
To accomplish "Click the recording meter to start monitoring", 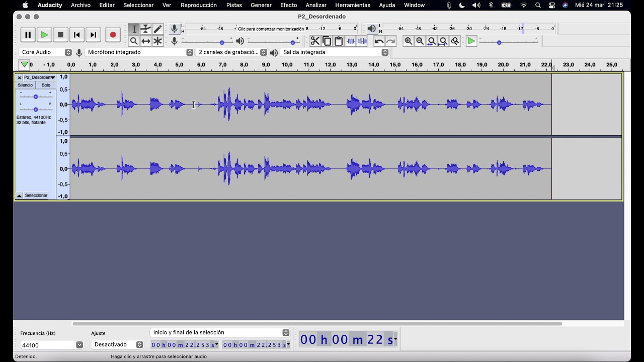I will click(x=271, y=29).
